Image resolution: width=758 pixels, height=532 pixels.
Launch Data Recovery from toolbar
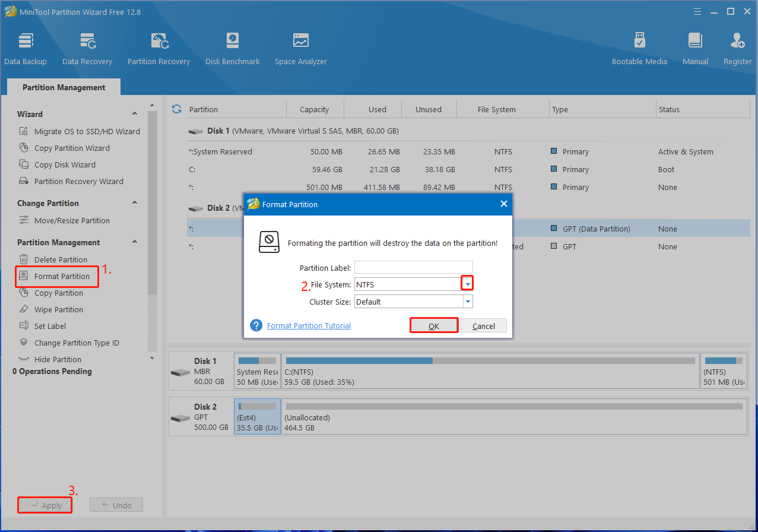[87, 49]
